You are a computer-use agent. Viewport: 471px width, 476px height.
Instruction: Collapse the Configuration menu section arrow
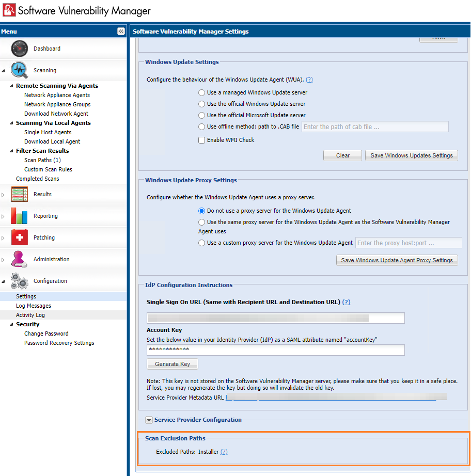click(x=3, y=281)
